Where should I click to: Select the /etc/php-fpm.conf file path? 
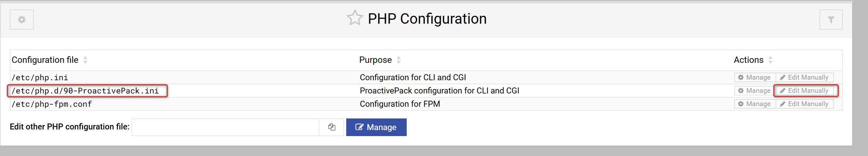52,104
